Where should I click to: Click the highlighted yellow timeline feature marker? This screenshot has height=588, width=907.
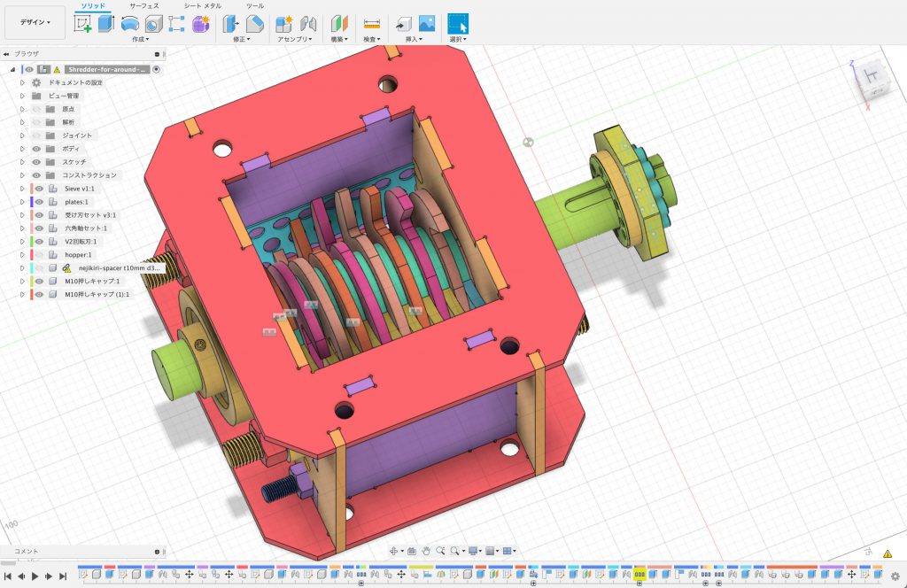pyautogui.click(x=639, y=574)
